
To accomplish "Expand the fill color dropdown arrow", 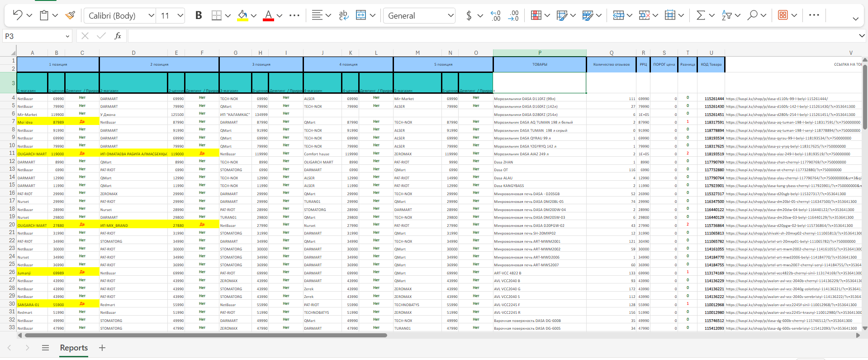I will pos(254,15).
